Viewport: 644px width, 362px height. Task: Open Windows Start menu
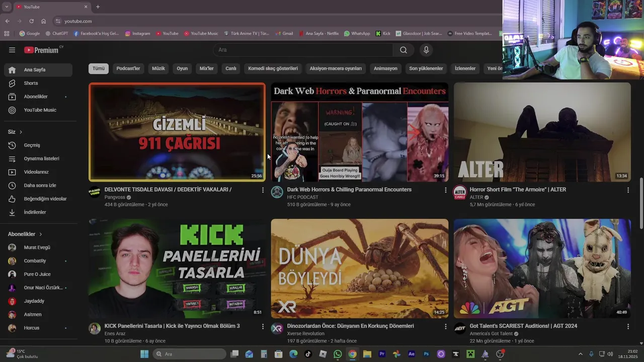click(144, 354)
